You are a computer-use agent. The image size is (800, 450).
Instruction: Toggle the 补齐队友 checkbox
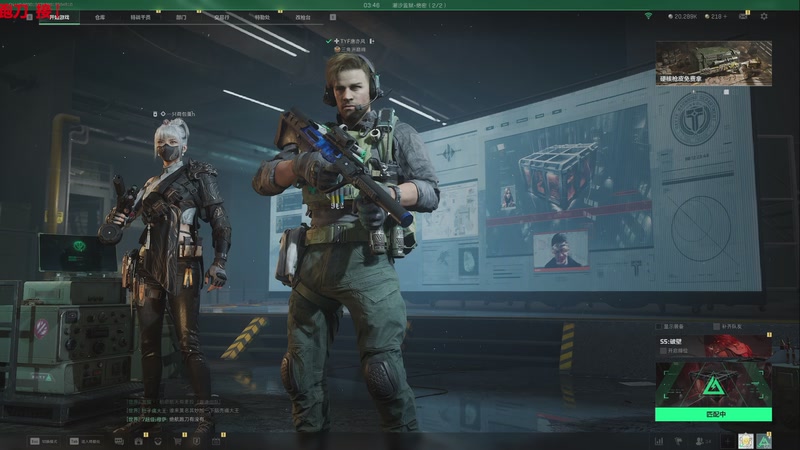(716, 327)
